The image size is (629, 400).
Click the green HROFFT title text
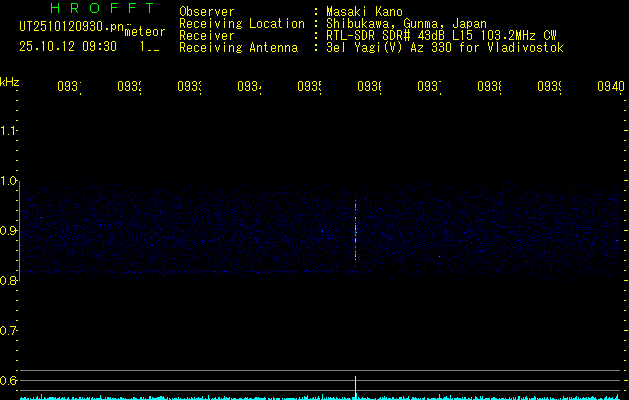pyautogui.click(x=102, y=8)
